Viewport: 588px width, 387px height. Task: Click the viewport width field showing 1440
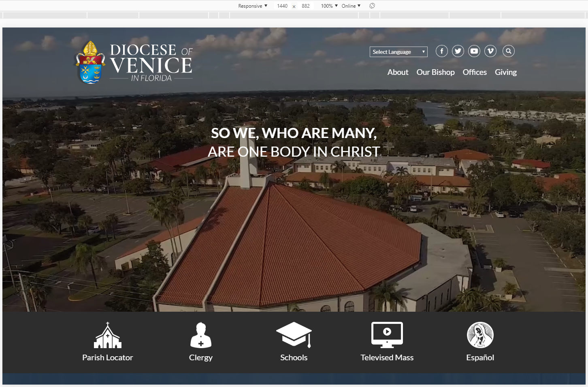pos(282,6)
